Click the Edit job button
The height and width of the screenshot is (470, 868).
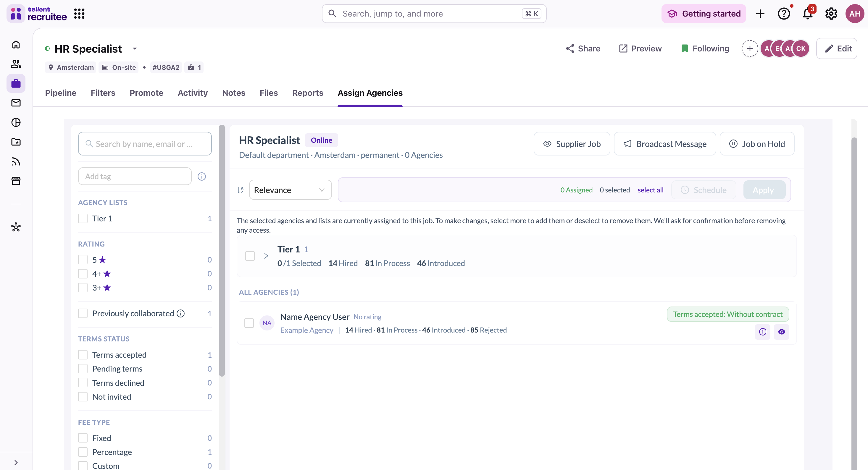tap(837, 48)
